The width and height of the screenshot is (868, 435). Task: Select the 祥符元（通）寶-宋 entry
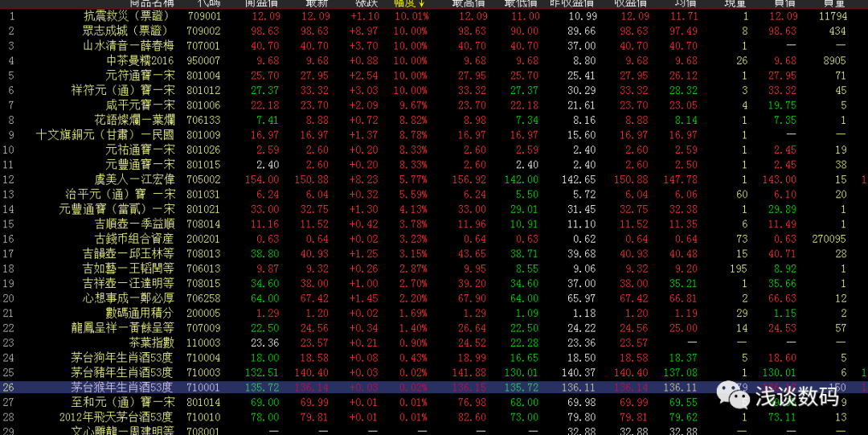(123, 90)
